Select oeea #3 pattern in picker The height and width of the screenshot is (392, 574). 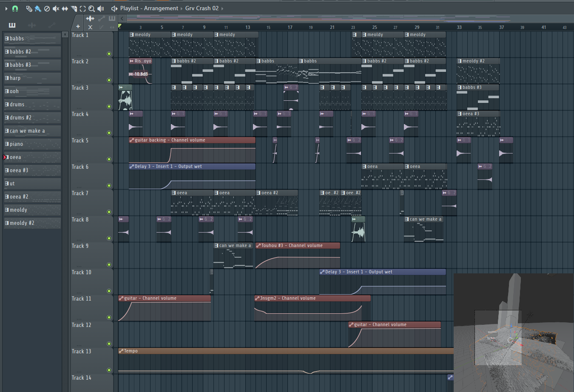32,170
